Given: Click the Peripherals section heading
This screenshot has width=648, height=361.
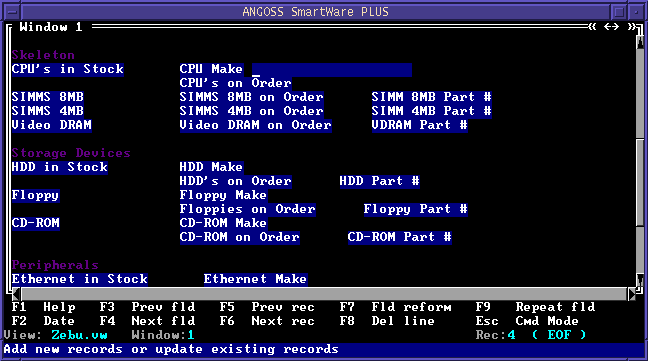Looking at the screenshot, I should point(55,265).
